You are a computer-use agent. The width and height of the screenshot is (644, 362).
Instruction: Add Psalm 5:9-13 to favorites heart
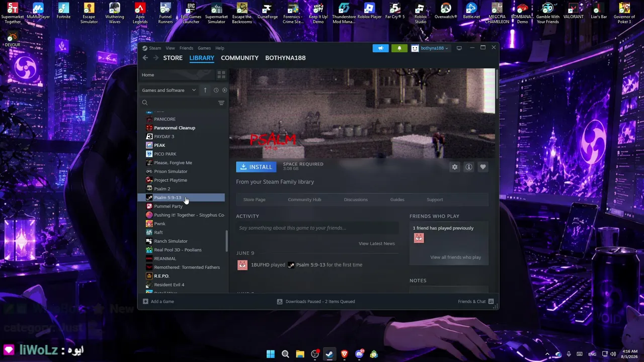click(483, 167)
